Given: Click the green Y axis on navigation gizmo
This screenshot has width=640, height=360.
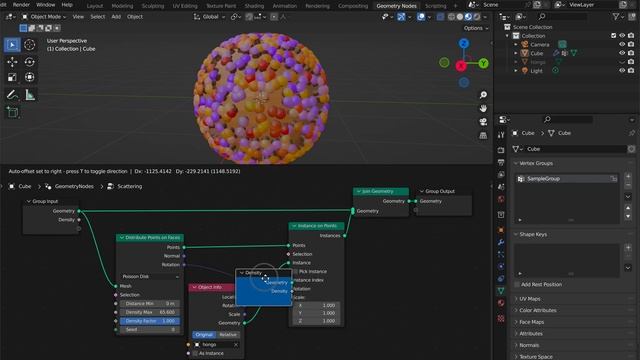Looking at the screenshot, I should pyautogui.click(x=483, y=63).
